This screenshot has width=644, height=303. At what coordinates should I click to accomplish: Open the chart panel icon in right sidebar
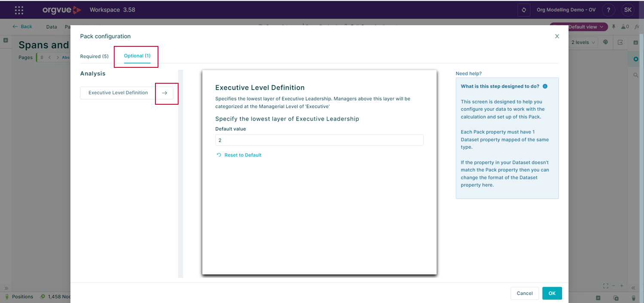tap(636, 42)
